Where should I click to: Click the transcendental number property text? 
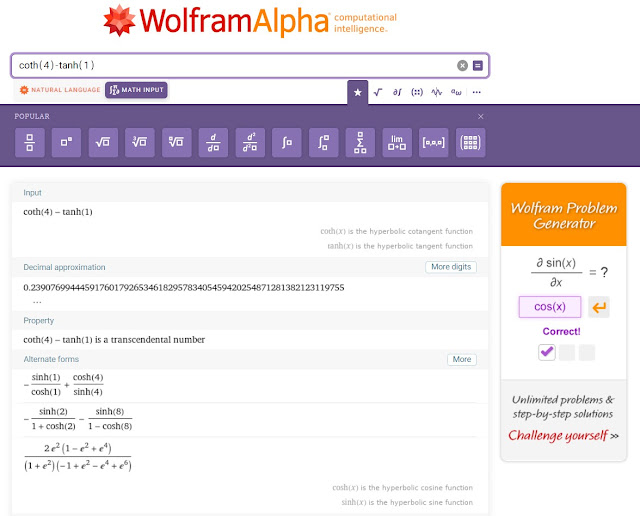pos(114,340)
